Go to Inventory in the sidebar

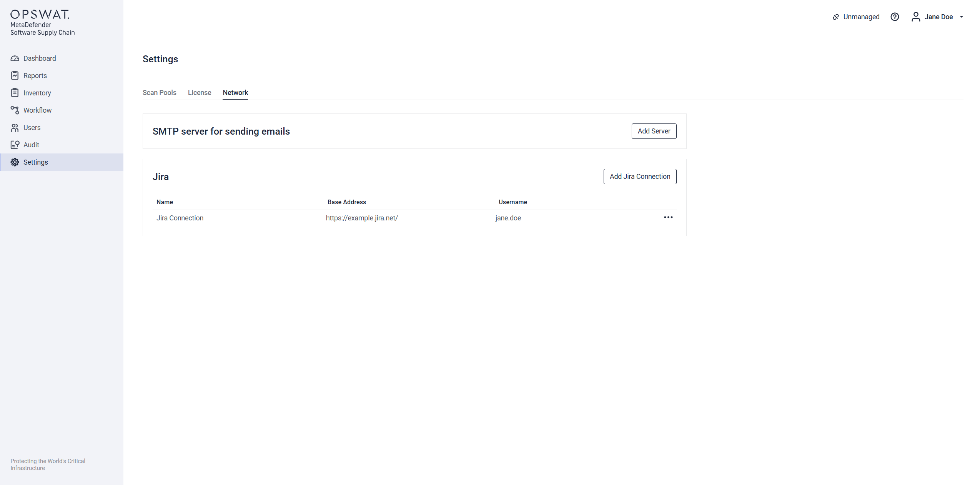coord(62,93)
